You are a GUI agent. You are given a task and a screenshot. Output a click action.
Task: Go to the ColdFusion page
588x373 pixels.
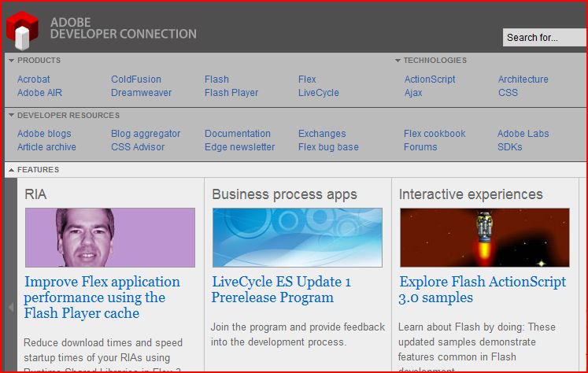click(x=136, y=79)
